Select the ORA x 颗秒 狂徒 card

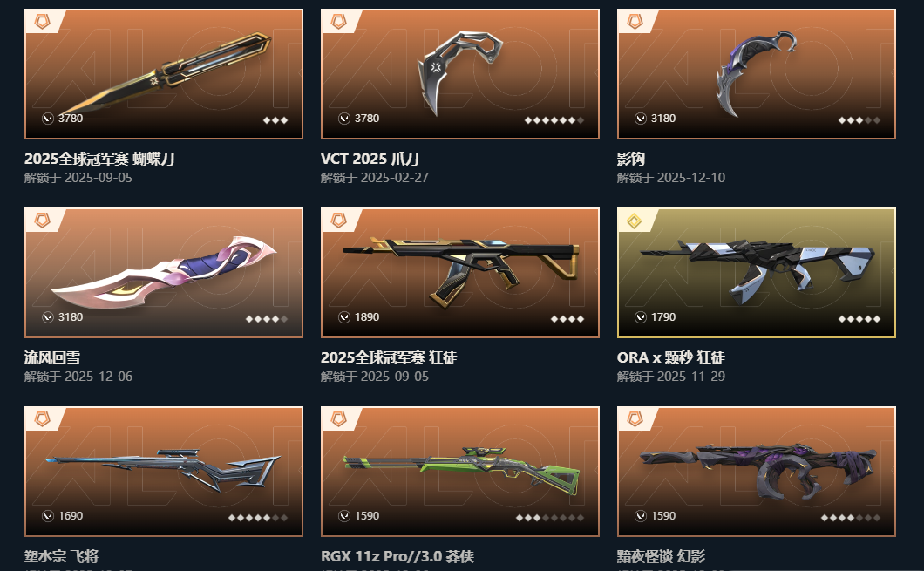tap(756, 273)
